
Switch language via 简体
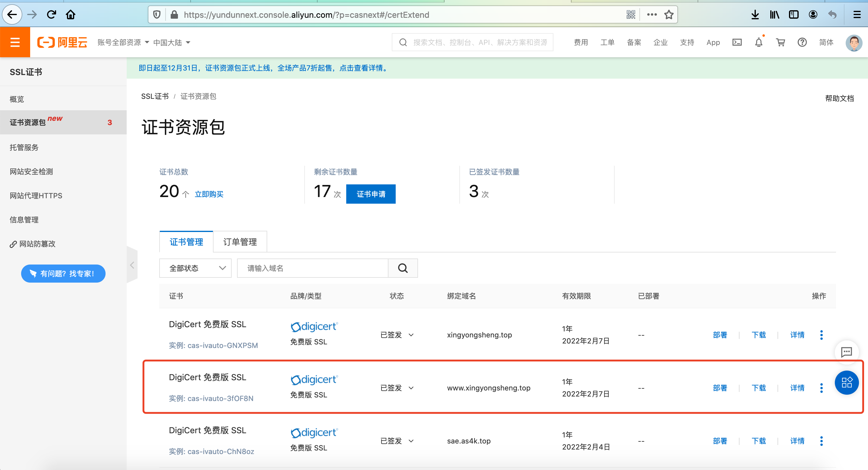(826, 42)
